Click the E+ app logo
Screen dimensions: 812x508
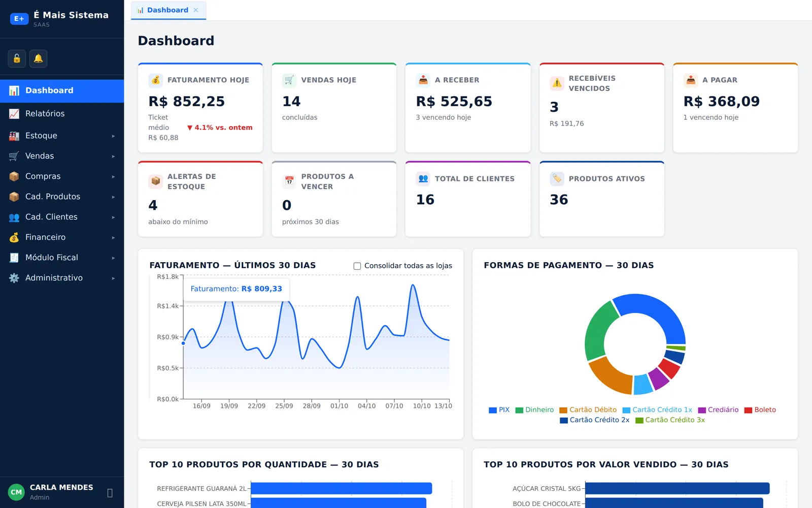[19, 19]
